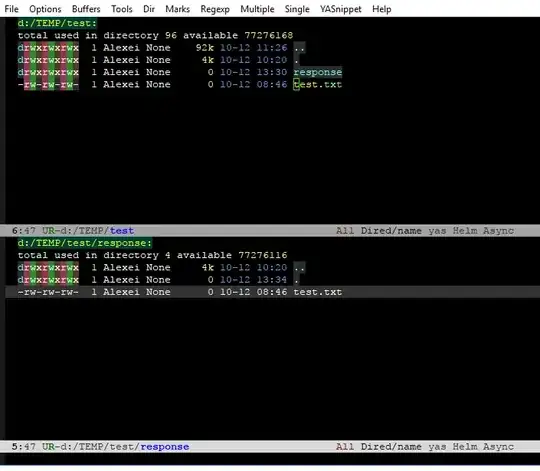Image resolution: width=540 pixels, height=471 pixels.
Task: Click parent directory '..' in bottom pane
Action: coord(299,268)
